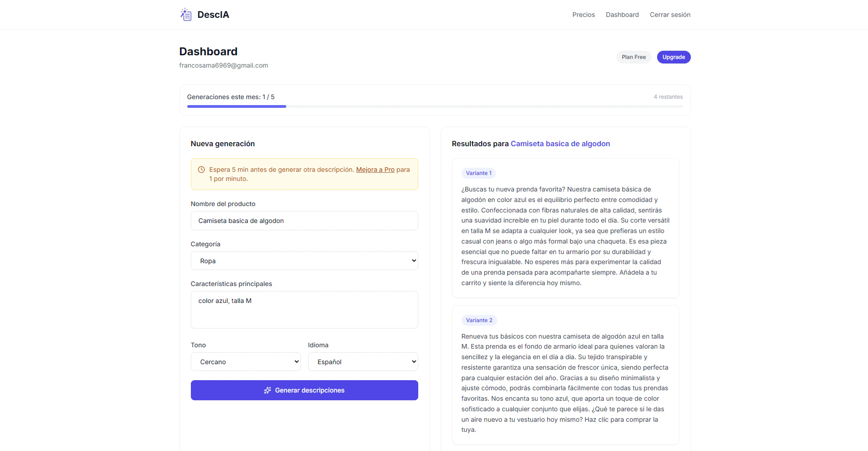Open Precios in the top navigation
Viewport: 868px width, 451px height.
click(584, 15)
